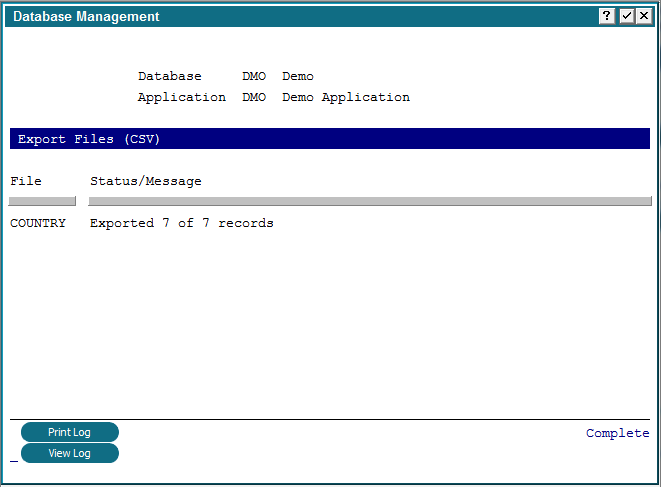
Task: Click the Export Files (CSV) header bar
Action: tap(330, 139)
